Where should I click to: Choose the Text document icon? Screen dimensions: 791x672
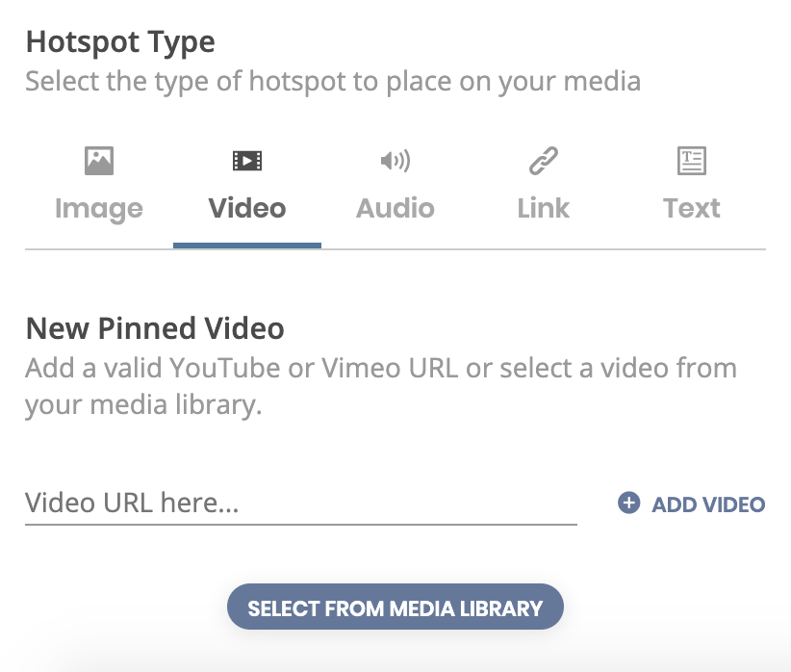point(692,161)
